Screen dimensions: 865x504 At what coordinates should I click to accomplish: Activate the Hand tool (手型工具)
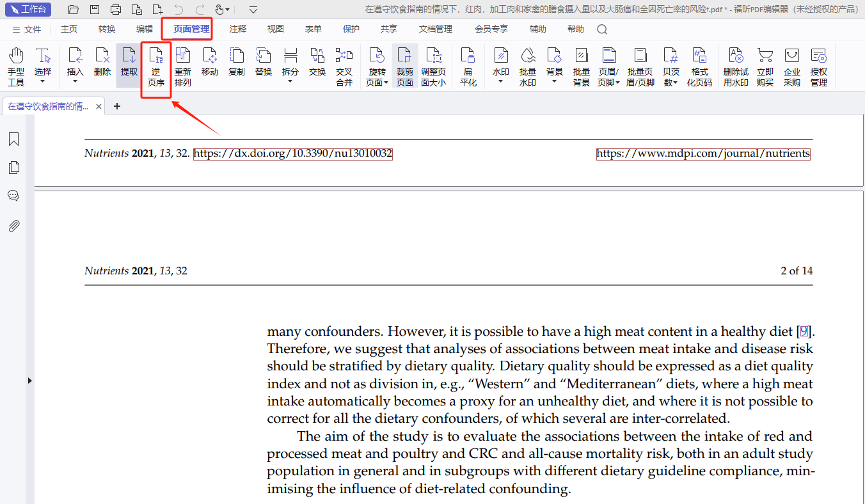[16, 67]
